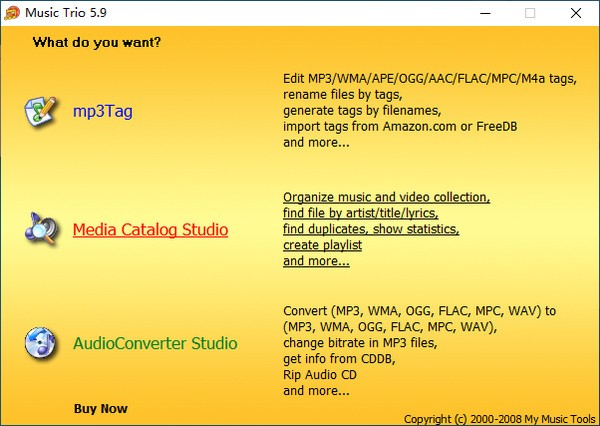Click 'get info from CDDB' text
Viewport: 600px width, 426px height.
[x=339, y=359]
